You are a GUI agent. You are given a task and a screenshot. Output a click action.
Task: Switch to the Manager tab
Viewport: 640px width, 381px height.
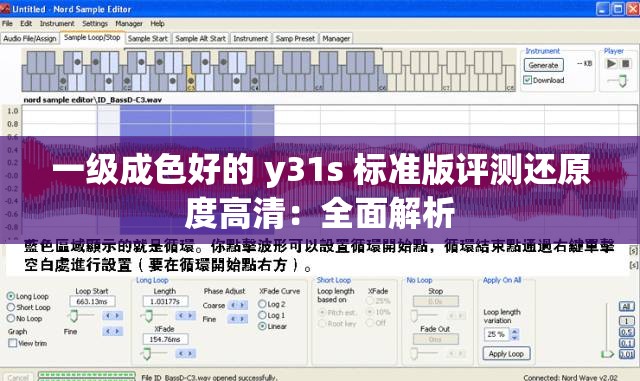point(336,38)
